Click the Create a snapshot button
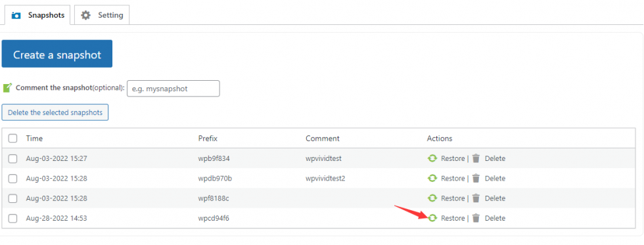 coord(57,54)
